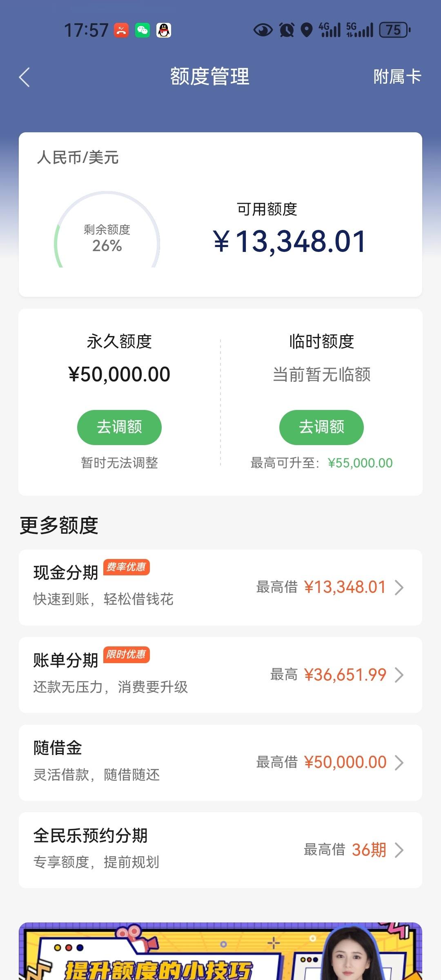
Task: Expand the 账单分期 chevron arrow
Action: tap(399, 675)
